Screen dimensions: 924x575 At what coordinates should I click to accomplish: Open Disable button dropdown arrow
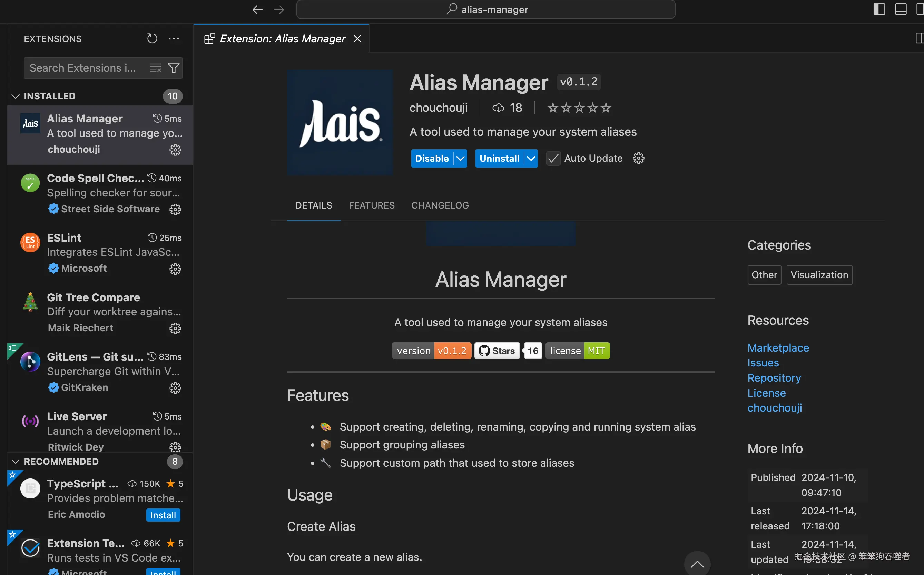pos(461,158)
